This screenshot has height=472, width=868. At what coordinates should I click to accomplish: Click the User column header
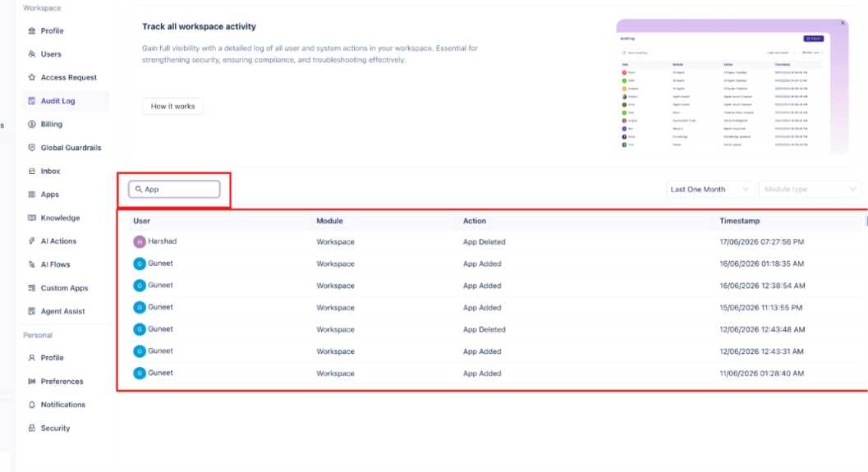[142, 221]
